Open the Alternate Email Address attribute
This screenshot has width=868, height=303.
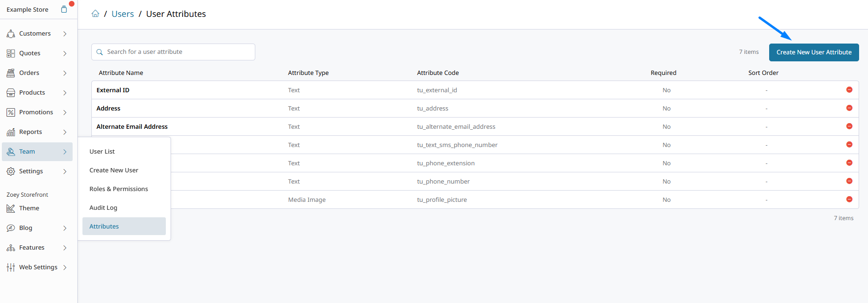coord(132,126)
